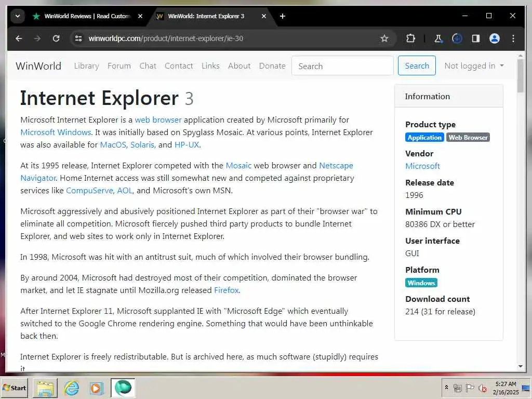Click the release date value 1996
This screenshot has height=399, width=532.
point(414,195)
